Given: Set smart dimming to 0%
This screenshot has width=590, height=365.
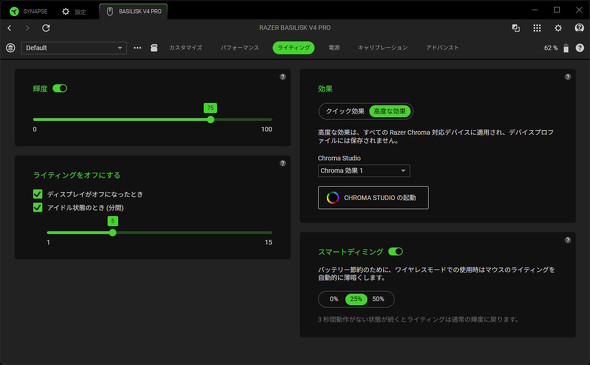Looking at the screenshot, I should tap(334, 299).
